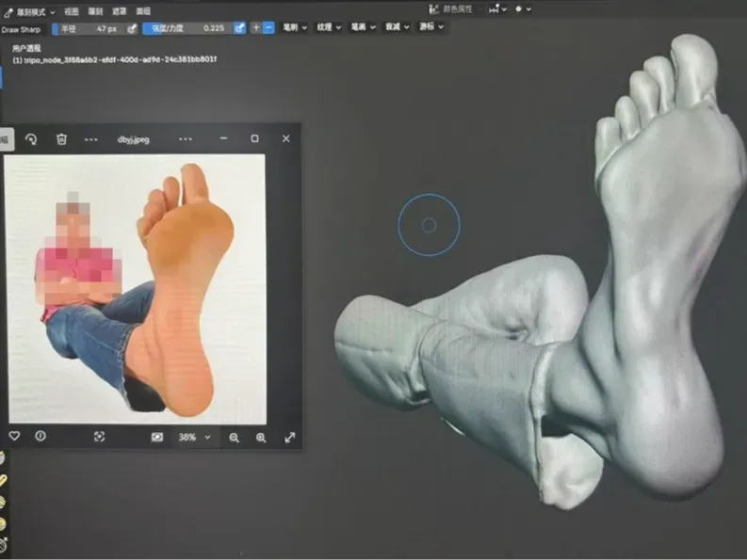Click the visual search scan icon

click(x=99, y=437)
